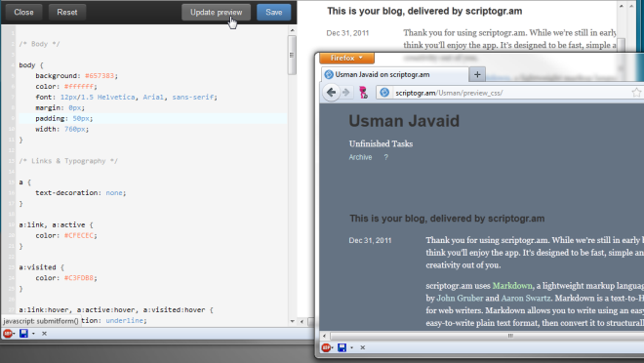Click the pink add-on icon beside navigation arrows
The width and height of the screenshot is (644, 363).
364,93
